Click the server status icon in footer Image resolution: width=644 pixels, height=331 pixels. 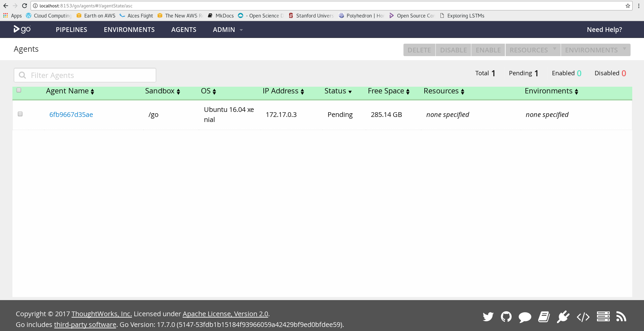603,317
